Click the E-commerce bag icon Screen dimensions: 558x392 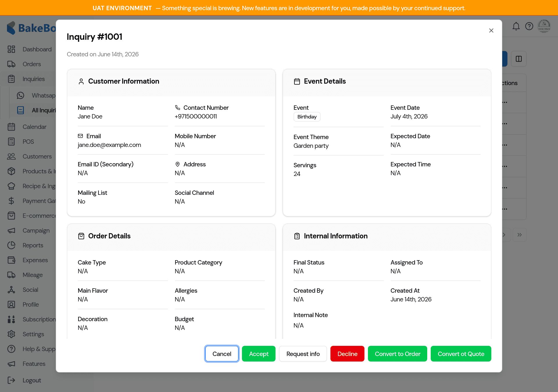11,216
